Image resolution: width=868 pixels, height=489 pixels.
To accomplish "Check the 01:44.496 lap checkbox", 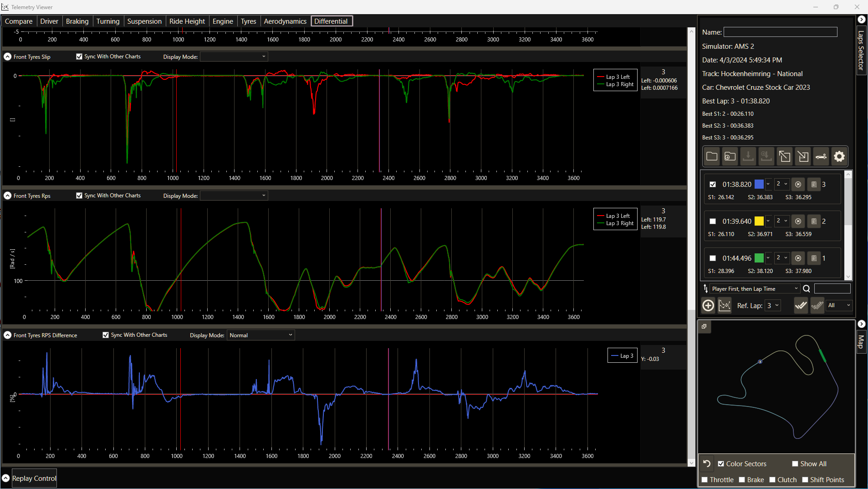I will coord(713,258).
